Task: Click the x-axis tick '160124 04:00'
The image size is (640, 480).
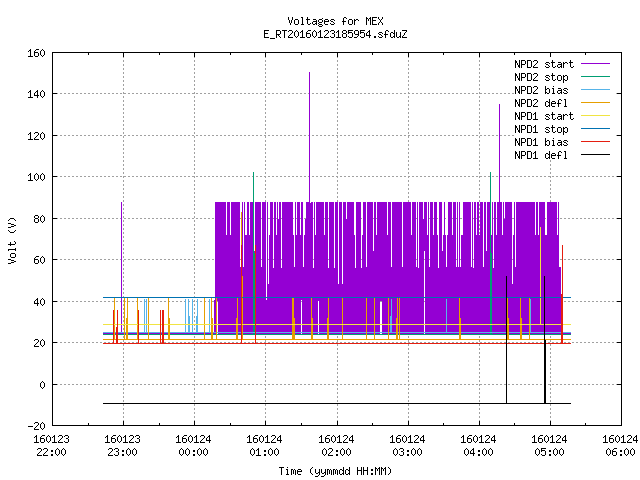Action: [x=478, y=446]
